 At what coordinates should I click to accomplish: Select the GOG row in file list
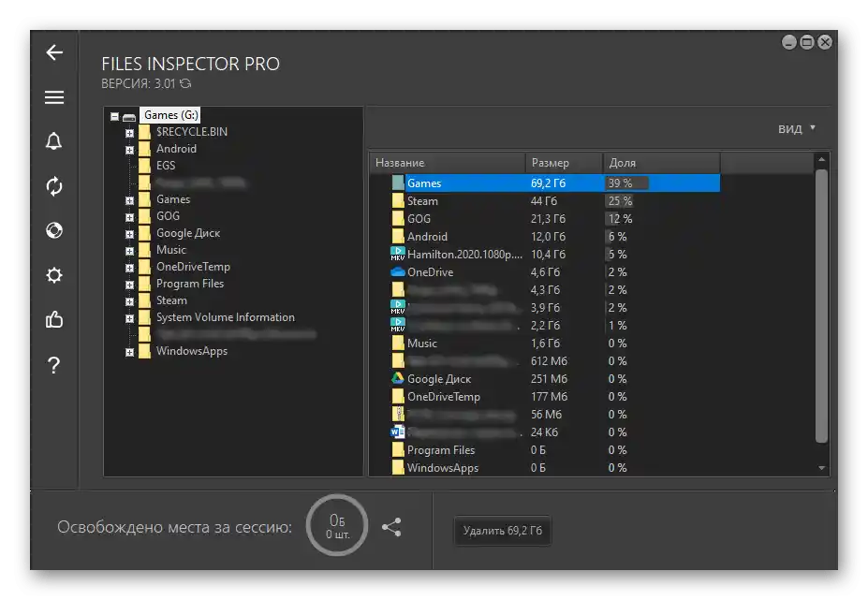[545, 219]
